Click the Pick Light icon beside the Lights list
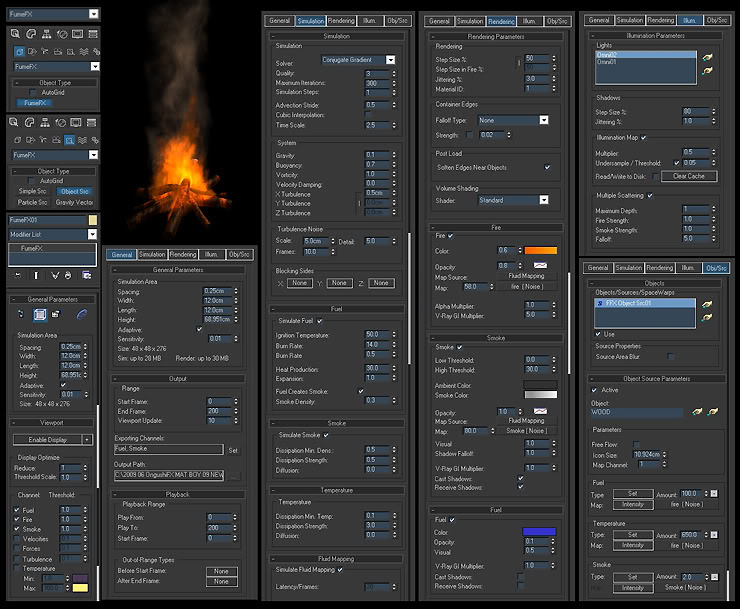Screen dimensions: 740x609 point(707,57)
